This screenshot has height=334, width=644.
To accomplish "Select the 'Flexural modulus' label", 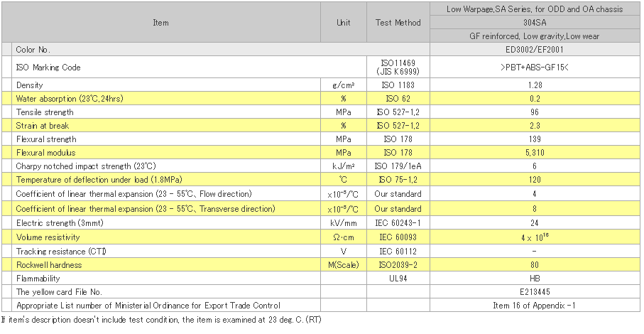I will (x=45, y=153).
